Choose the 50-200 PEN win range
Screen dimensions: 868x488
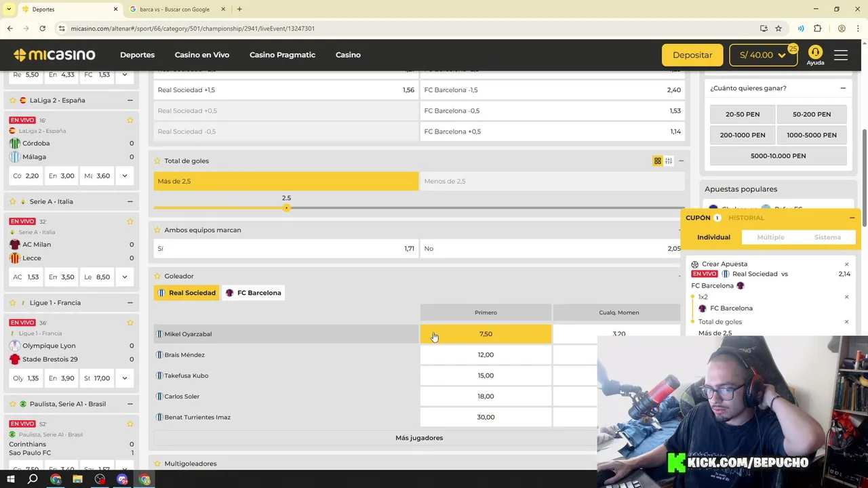[812, 115]
